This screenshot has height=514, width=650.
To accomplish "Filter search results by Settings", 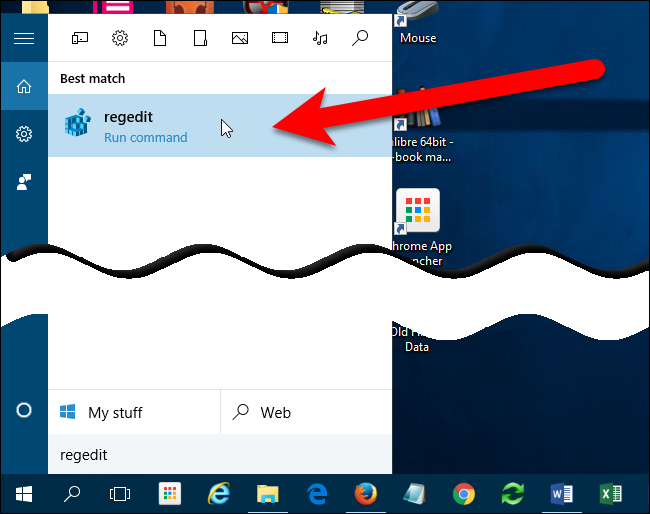I will tap(120, 38).
